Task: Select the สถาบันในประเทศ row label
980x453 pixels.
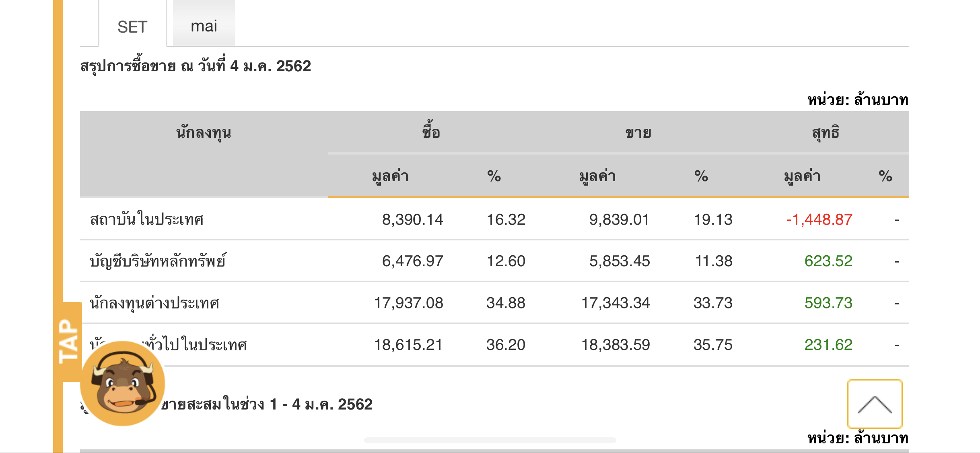Action: tap(147, 219)
